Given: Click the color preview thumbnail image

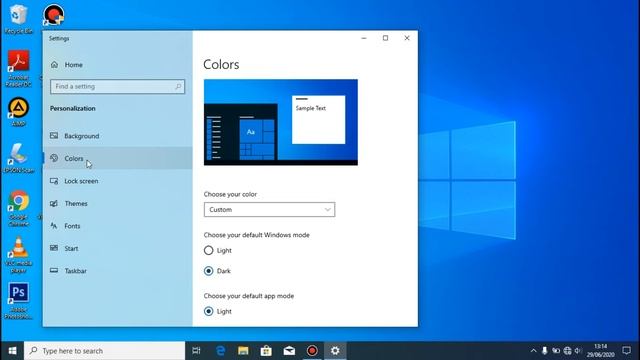Looking at the screenshot, I should tap(281, 122).
